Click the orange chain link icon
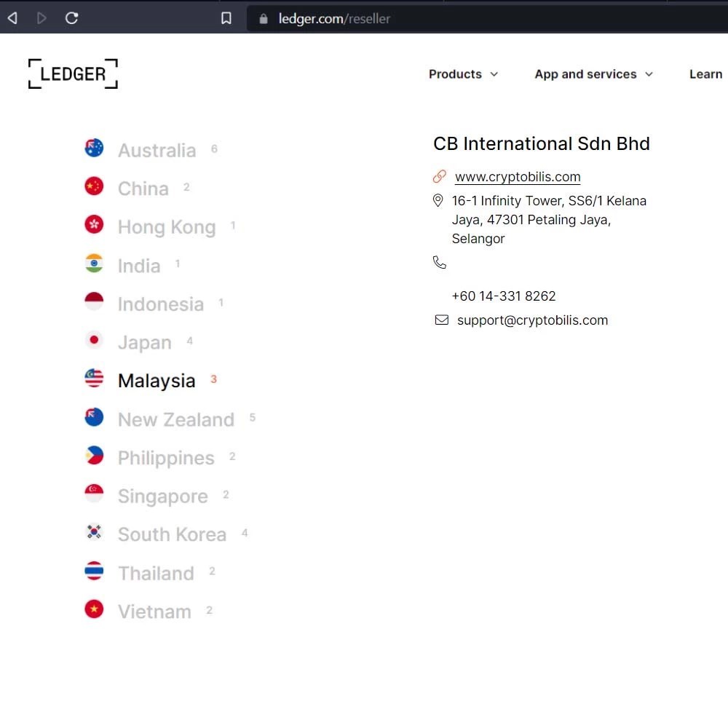The image size is (728, 728). (x=440, y=176)
